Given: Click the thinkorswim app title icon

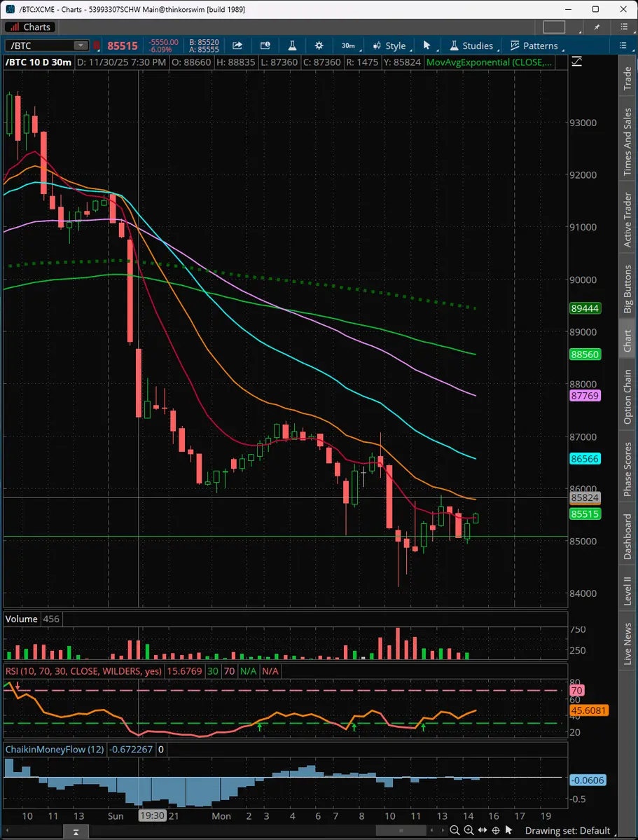Looking at the screenshot, I should tap(11, 9).
